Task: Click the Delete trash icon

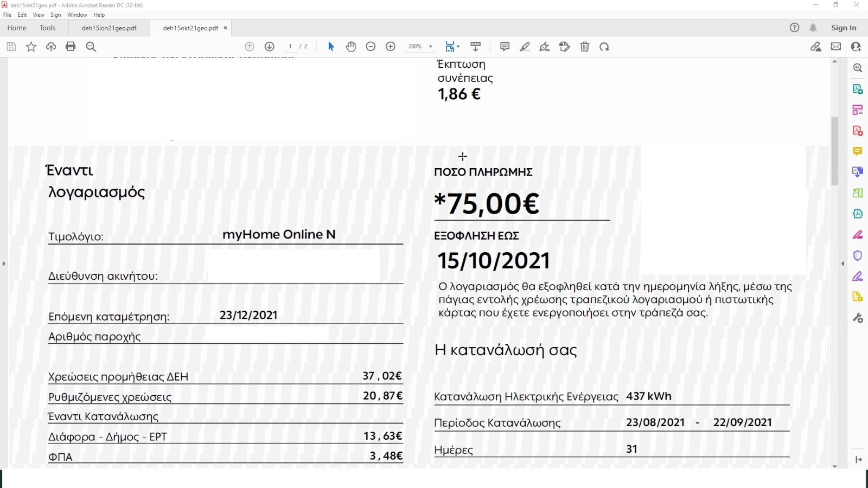Action: point(585,47)
